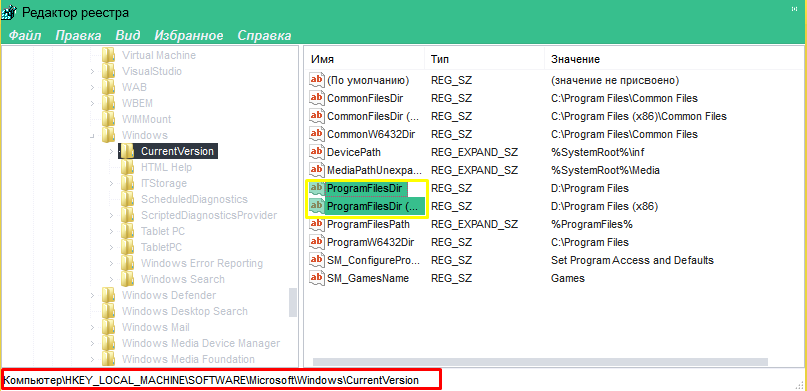Select the Windows Media Foundation key
Screen dimensions: 807x391
click(x=188, y=359)
